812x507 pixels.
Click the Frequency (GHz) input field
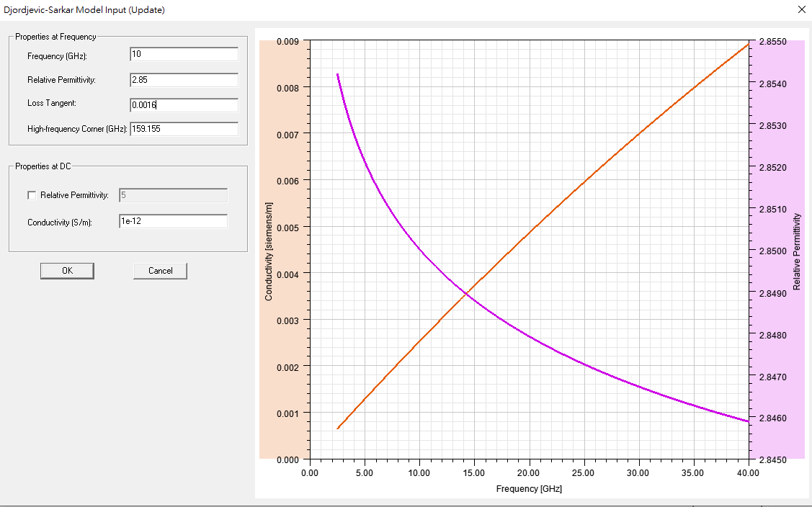point(184,54)
